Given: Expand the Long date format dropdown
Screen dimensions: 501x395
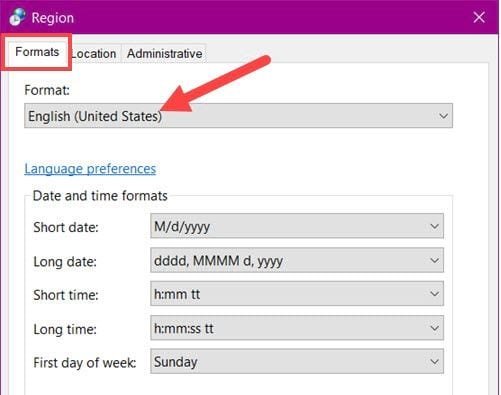Looking at the screenshot, I should tap(297, 260).
